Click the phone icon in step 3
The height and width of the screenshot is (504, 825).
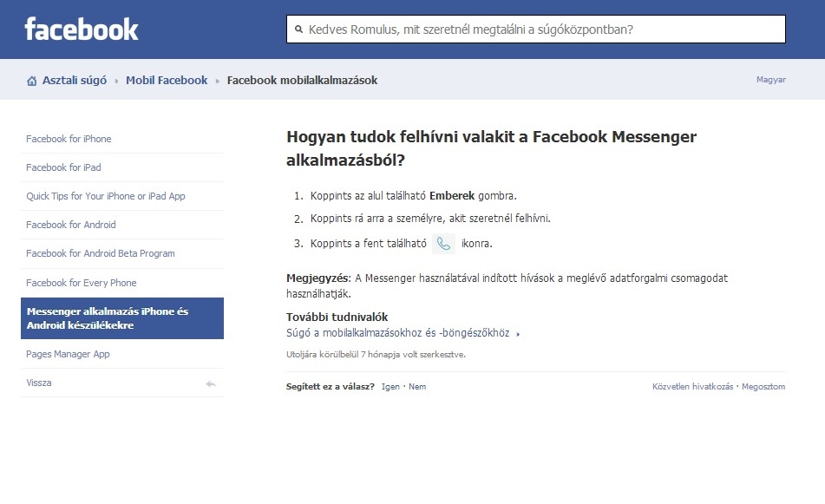[442, 244]
